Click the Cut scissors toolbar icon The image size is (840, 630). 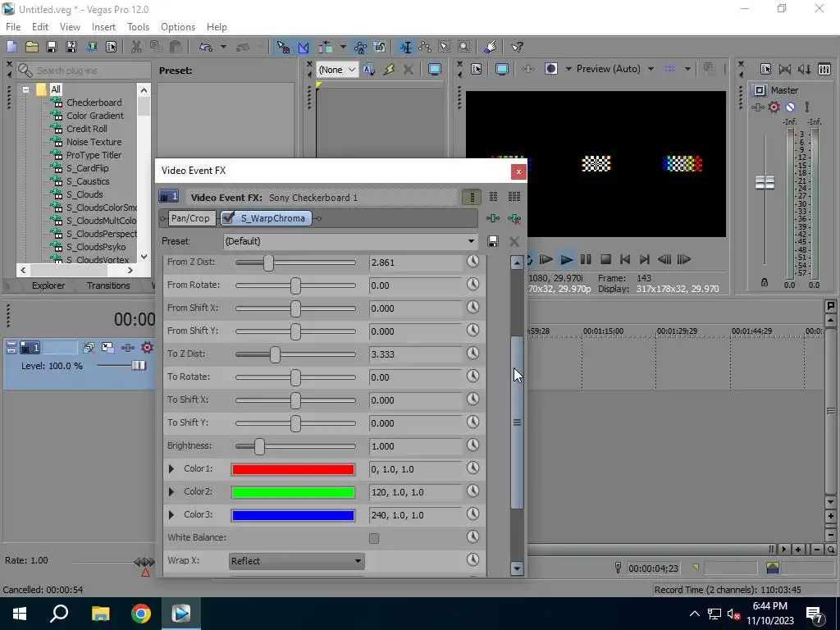136,47
